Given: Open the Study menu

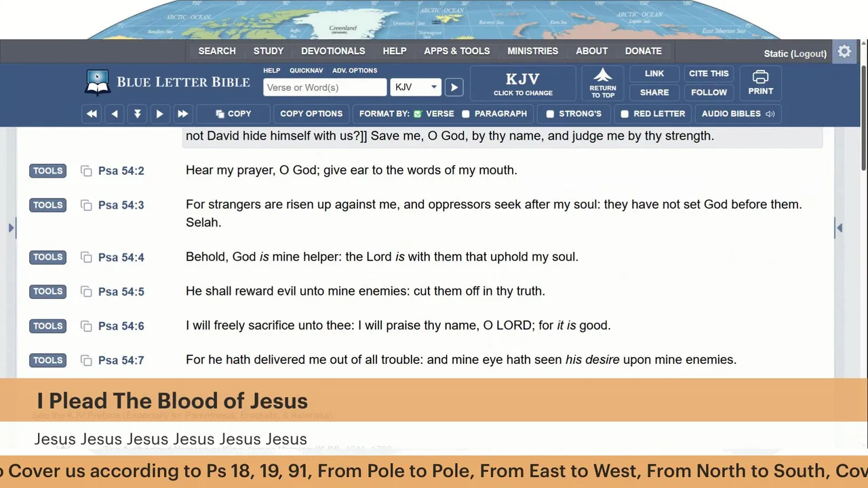Looking at the screenshot, I should [x=269, y=51].
